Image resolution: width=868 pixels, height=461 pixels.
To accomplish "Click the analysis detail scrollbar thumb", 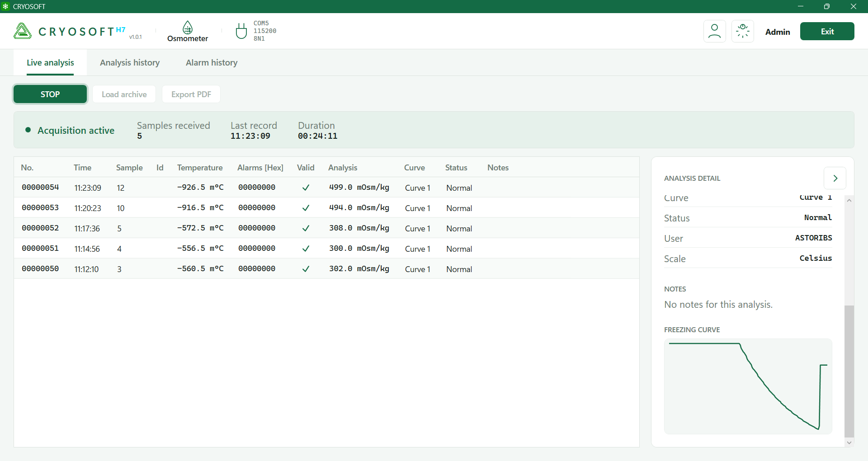I will [849, 372].
